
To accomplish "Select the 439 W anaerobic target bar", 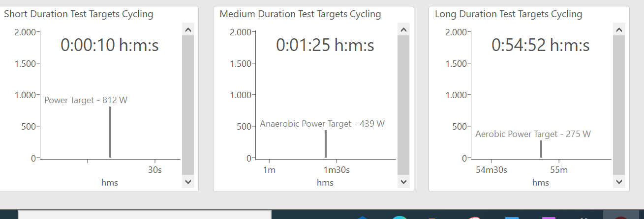I will click(x=326, y=143).
